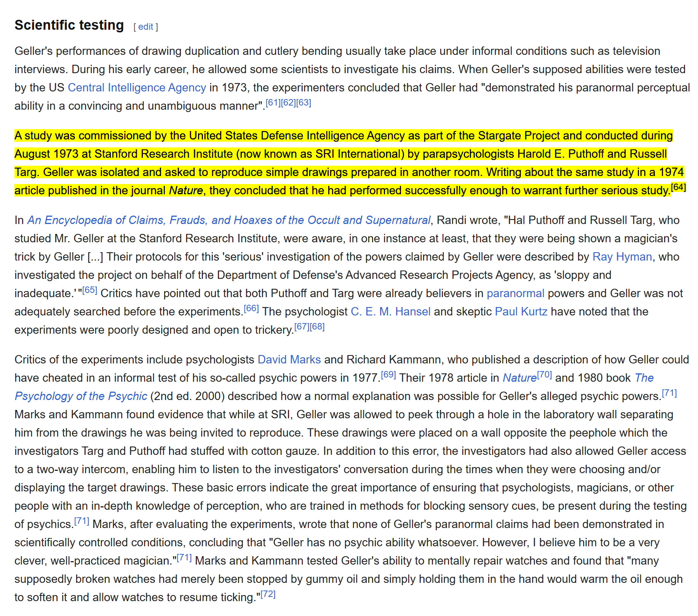Click the phrase 'two-way intercom'
The height and width of the screenshot is (616, 698).
point(82,469)
